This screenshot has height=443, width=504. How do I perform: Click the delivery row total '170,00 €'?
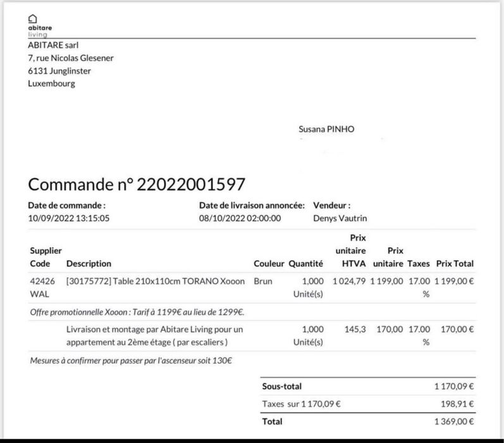click(457, 329)
